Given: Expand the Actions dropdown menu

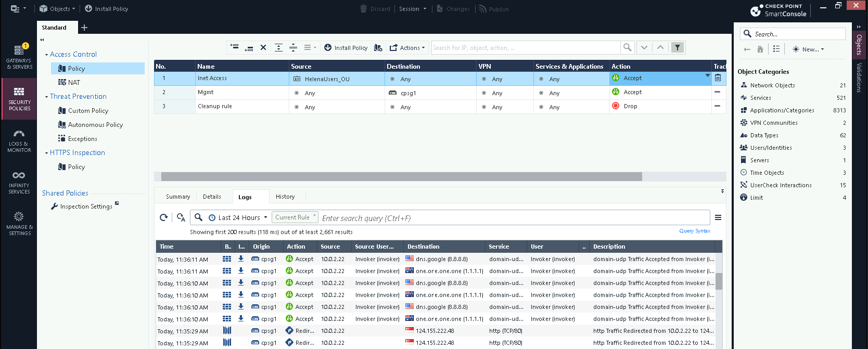Looking at the screenshot, I should pos(408,48).
